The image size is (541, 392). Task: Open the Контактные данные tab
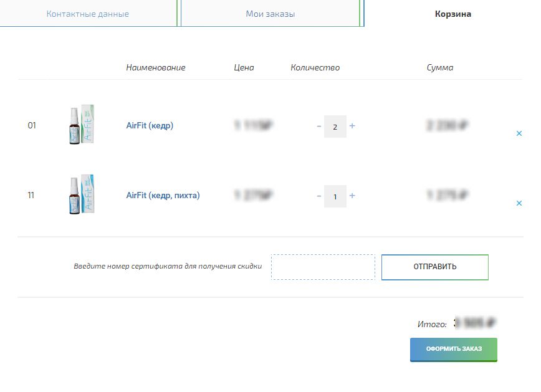tap(88, 14)
